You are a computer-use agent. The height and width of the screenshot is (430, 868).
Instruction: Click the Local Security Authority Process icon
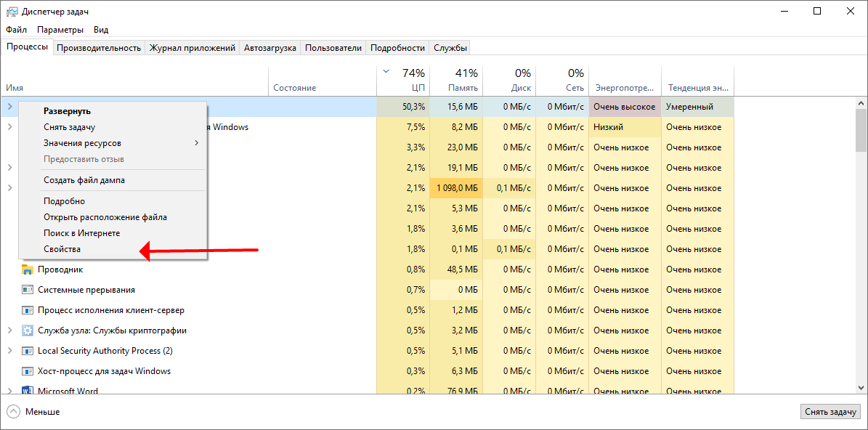click(27, 351)
